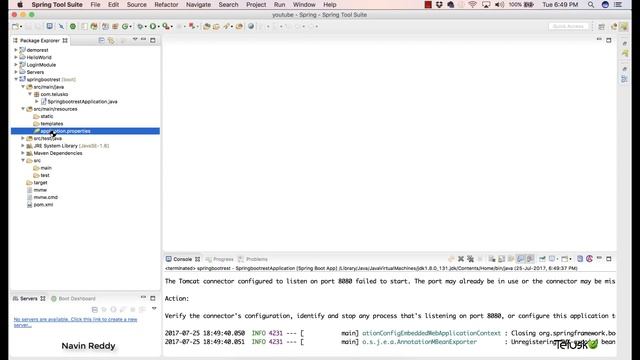Toggle show console when standard error changes
The width and height of the screenshot is (640, 360).
click(x=530, y=259)
